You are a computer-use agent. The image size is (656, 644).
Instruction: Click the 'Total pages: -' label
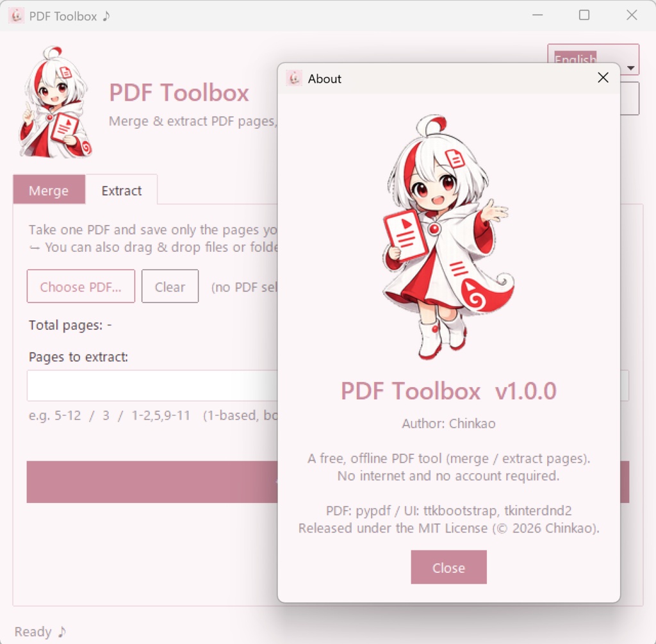(70, 325)
